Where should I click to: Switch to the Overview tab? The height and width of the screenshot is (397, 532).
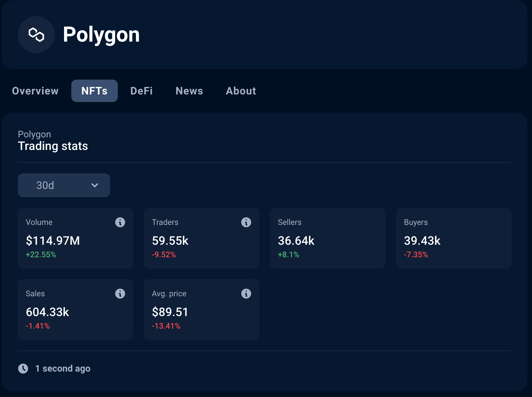click(35, 91)
